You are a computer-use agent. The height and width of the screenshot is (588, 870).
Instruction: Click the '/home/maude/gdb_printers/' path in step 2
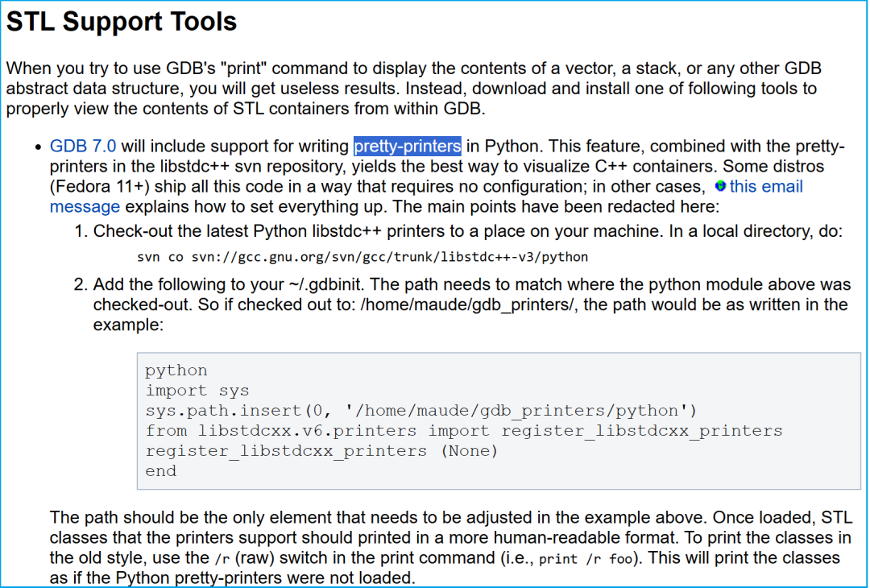[x=467, y=305]
